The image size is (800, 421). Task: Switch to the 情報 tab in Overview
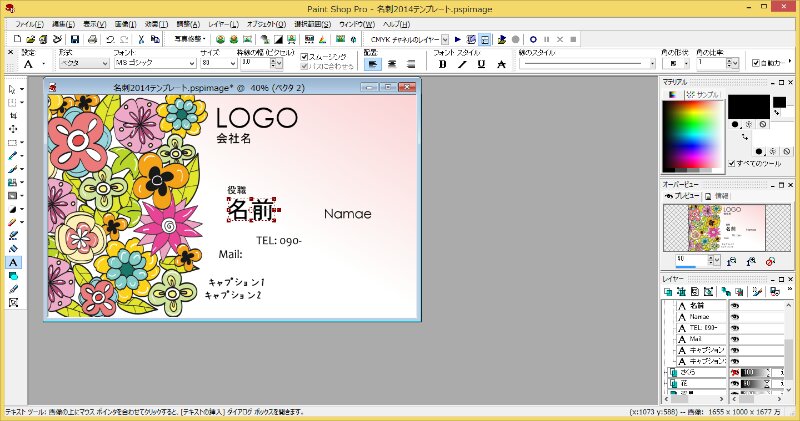point(718,196)
